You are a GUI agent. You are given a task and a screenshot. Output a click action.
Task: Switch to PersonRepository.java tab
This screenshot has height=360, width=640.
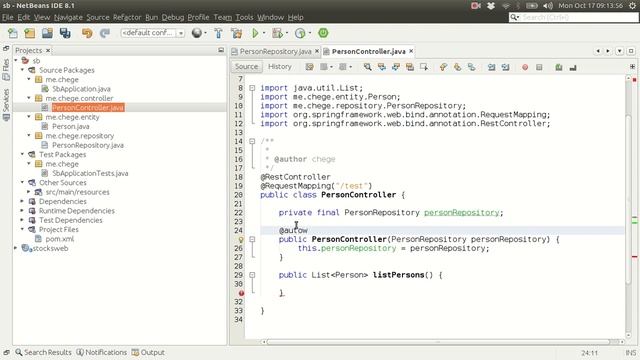click(275, 51)
